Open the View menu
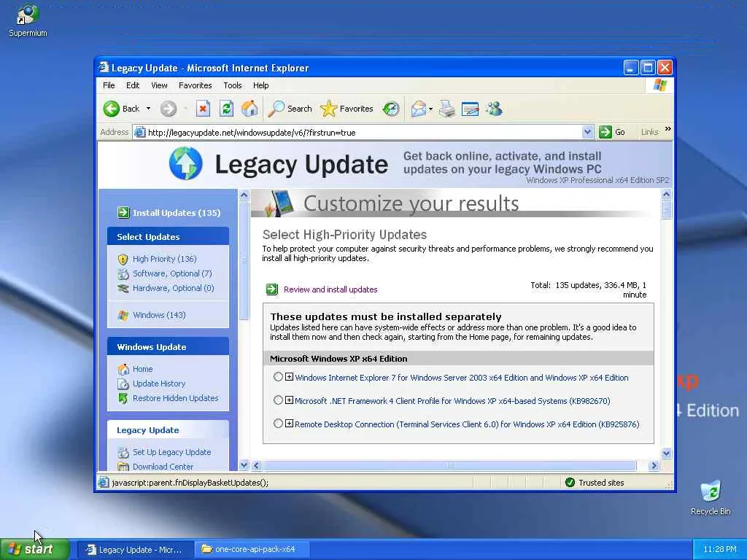The height and width of the screenshot is (560, 747). [159, 85]
